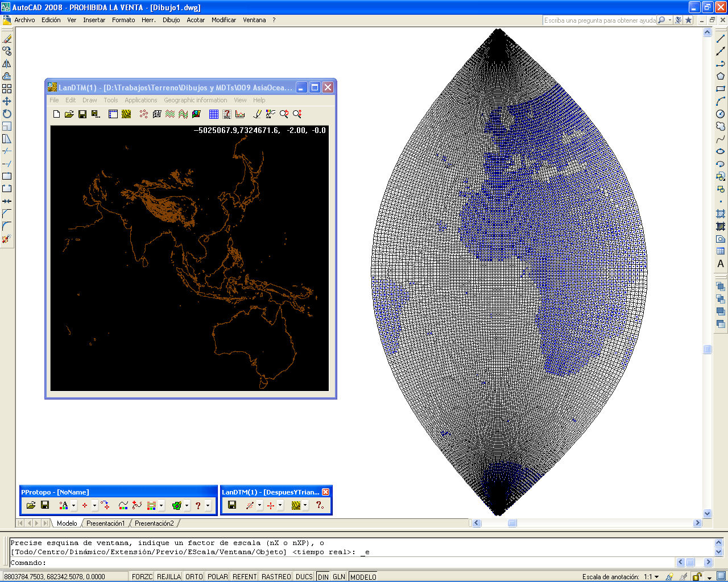Screen dimensions: 728x582
Task: Select the Rotate tool in left toolbar
Action: pos(7,114)
